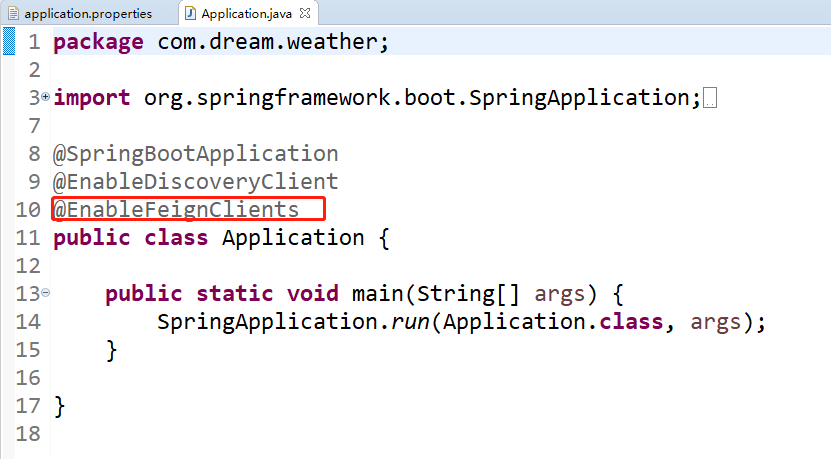
Task: Collapse the main method at line 13
Action: tap(46, 292)
